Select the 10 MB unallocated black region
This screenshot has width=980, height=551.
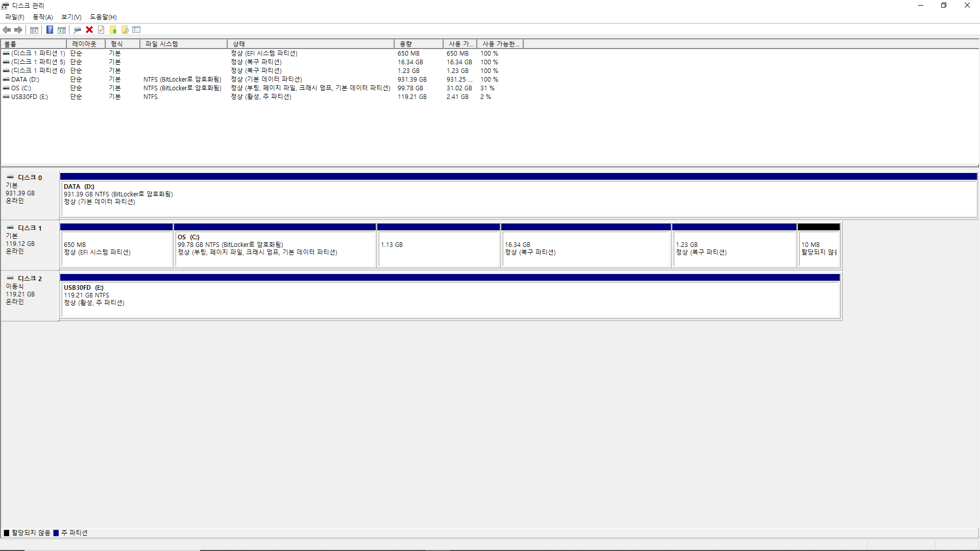(x=819, y=249)
